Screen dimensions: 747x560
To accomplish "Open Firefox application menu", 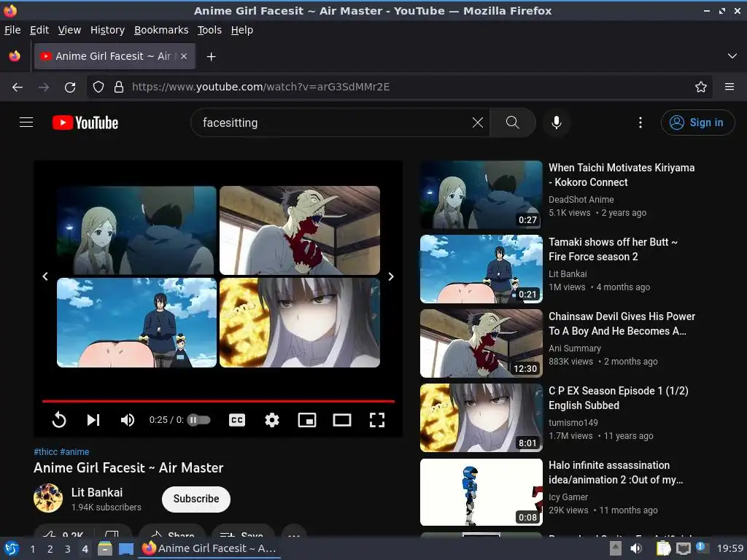I will [729, 87].
